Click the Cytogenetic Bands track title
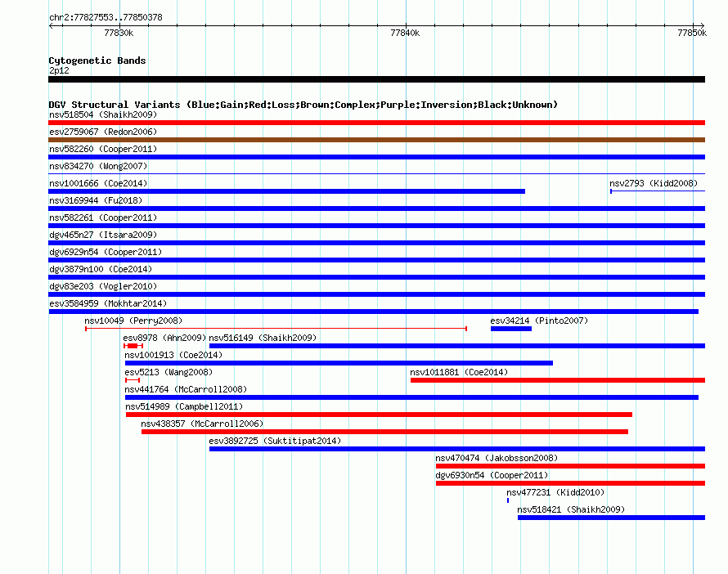Screen dimensions: 728x574 point(97,61)
